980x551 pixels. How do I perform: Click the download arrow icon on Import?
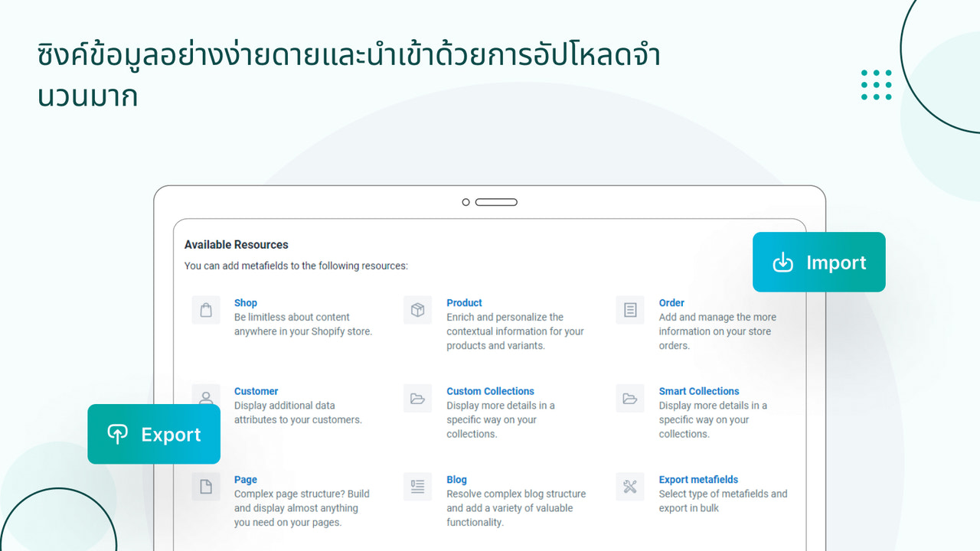782,262
